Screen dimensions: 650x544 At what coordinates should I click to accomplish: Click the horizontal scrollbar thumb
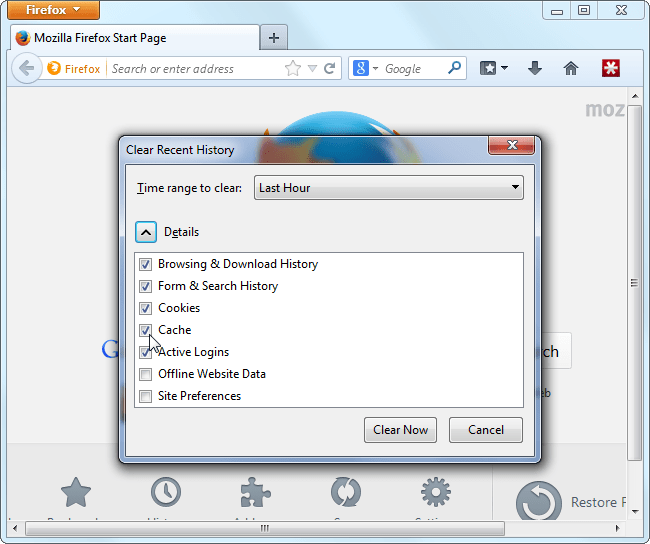point(265,528)
